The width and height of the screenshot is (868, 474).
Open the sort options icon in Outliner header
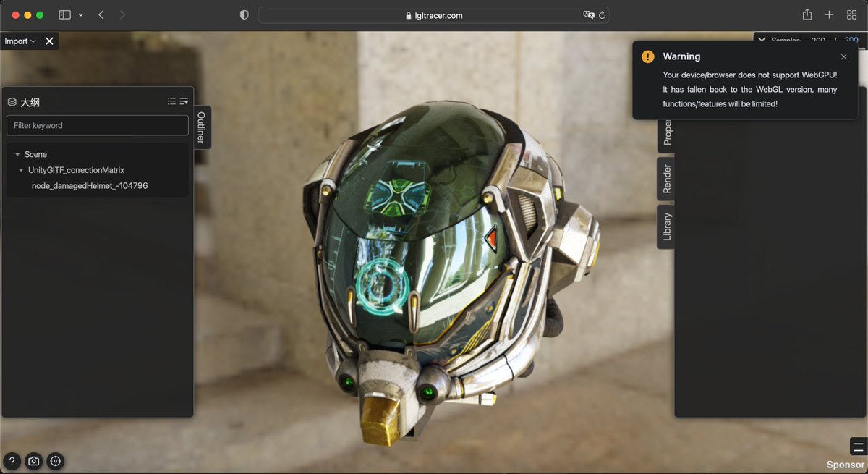[x=184, y=102]
